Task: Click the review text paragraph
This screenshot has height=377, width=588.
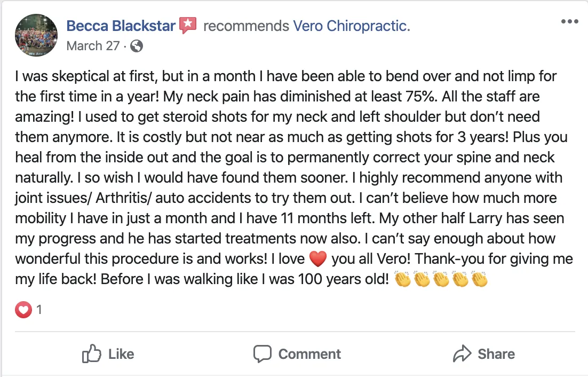Action: point(293,178)
